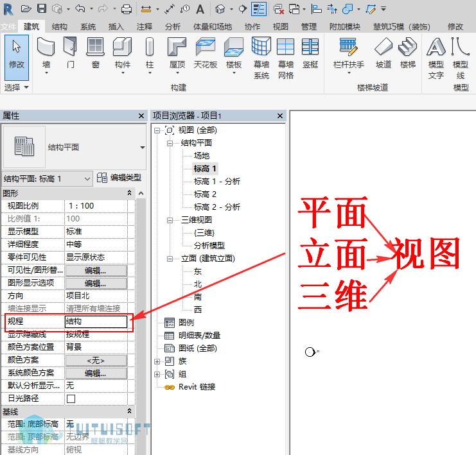Select the Model Line tool

pos(461,58)
